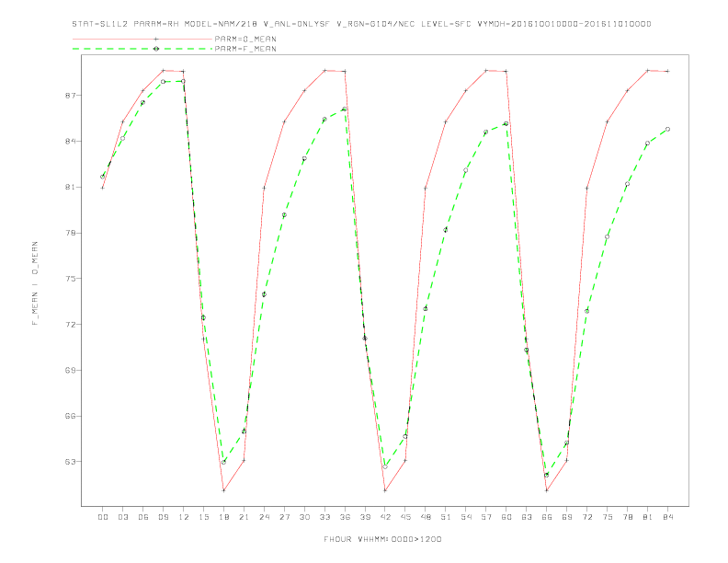
Task: Click the x-axis tick label 03
Action: 122,517
